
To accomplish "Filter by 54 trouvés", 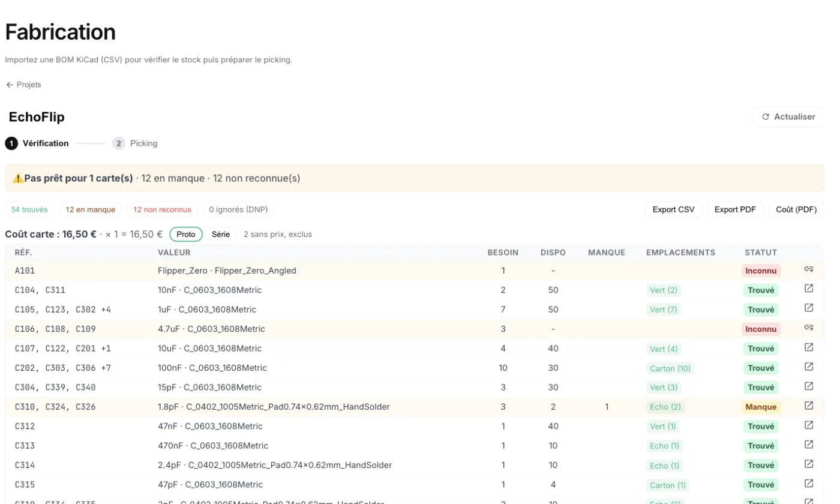I will coord(29,209).
